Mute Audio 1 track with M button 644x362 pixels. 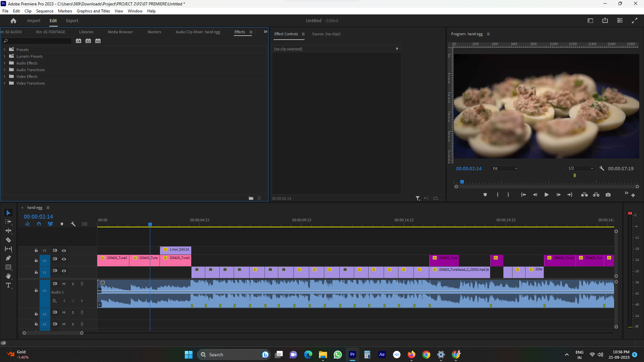click(64, 284)
